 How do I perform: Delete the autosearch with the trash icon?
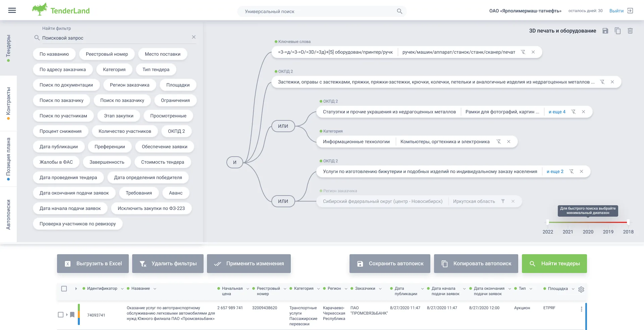[x=630, y=31]
